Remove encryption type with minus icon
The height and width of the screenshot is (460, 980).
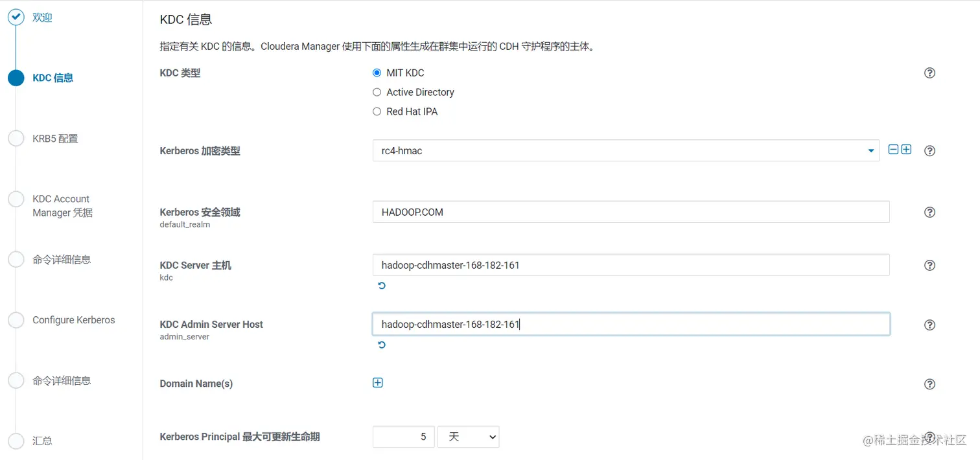tap(893, 150)
